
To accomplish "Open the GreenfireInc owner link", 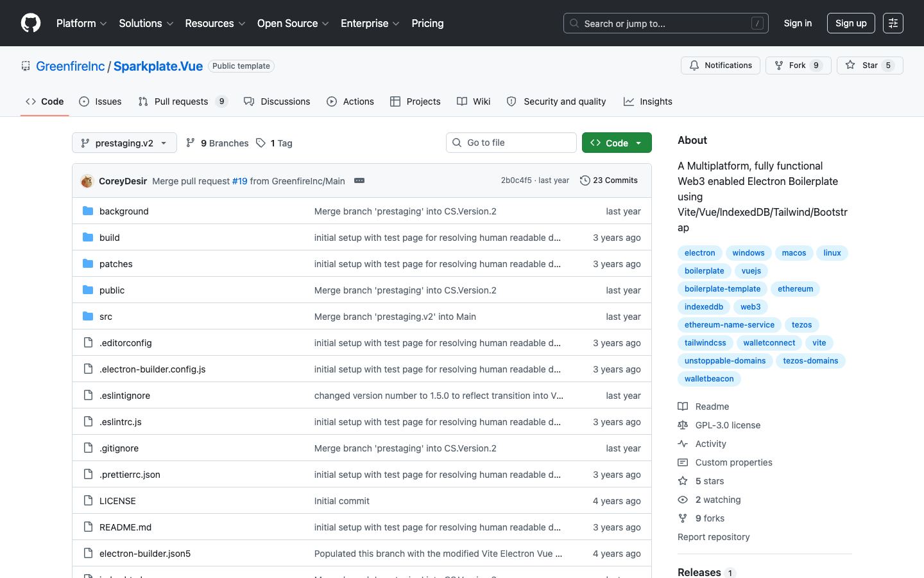I will coord(71,66).
